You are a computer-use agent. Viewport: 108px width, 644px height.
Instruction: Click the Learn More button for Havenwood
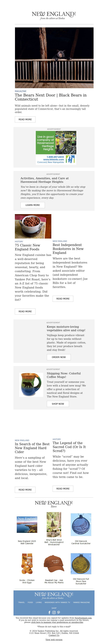coord(33,205)
